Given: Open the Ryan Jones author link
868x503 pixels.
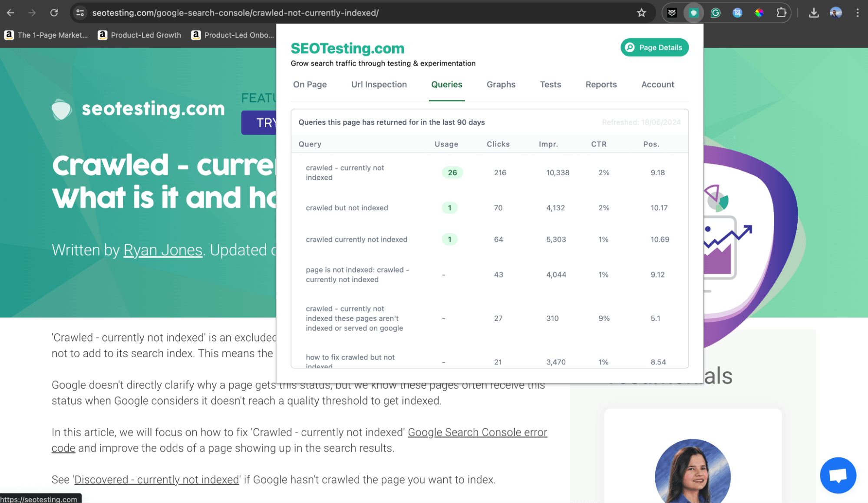Looking at the screenshot, I should [163, 250].
